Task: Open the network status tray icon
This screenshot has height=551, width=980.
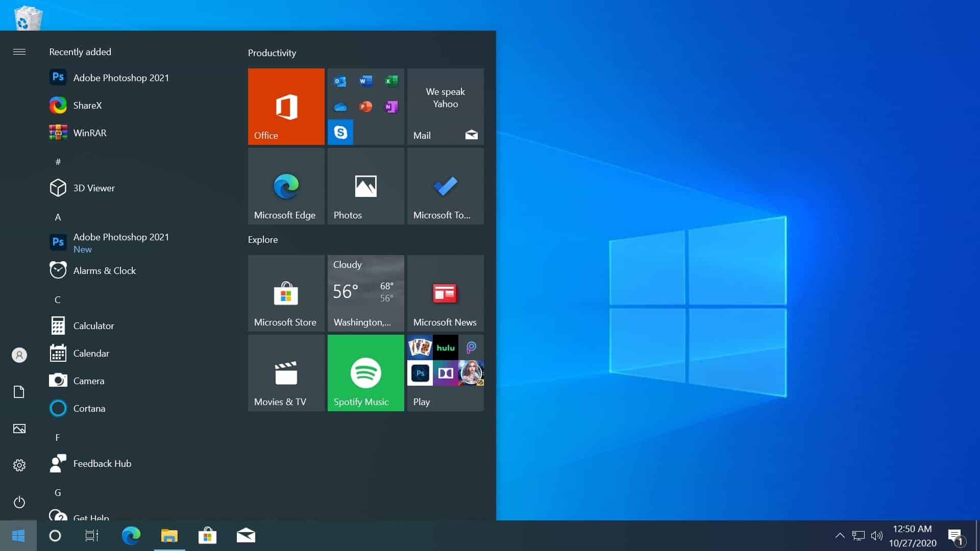Action: (859, 536)
